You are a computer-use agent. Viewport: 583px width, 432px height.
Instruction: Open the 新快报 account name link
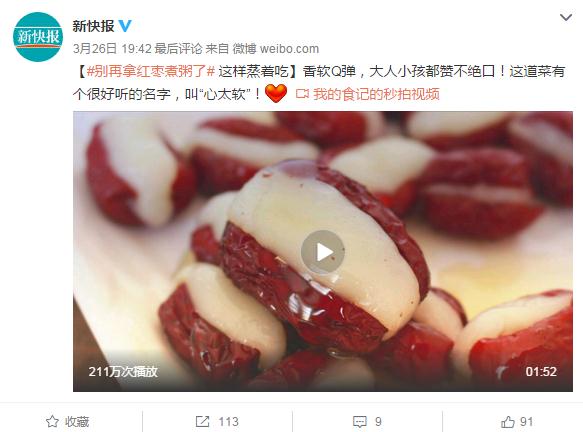tap(93, 26)
